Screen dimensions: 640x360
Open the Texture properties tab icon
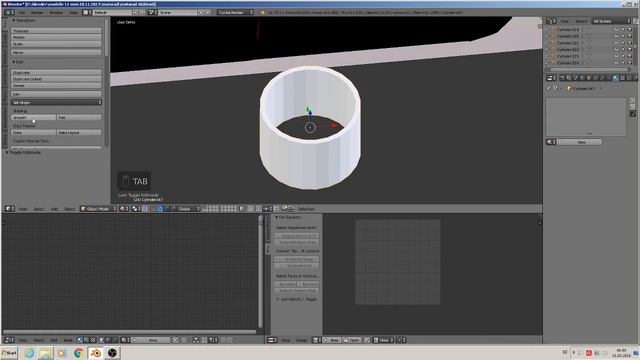622,78
